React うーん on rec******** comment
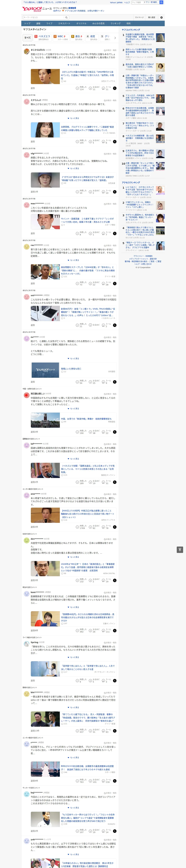This screenshot has width=186, height=868. coord(106,283)
